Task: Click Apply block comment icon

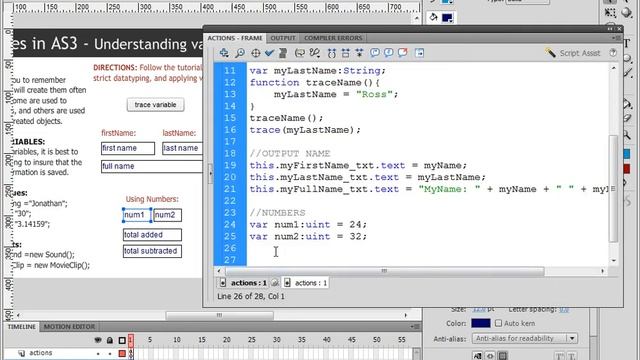Action: 374,53
